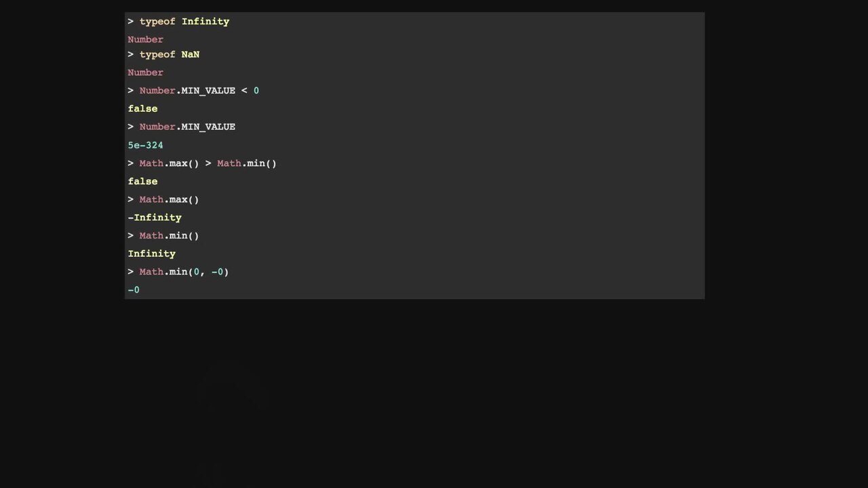
Task: Select the '5e-324' output value
Action: [x=145, y=145]
